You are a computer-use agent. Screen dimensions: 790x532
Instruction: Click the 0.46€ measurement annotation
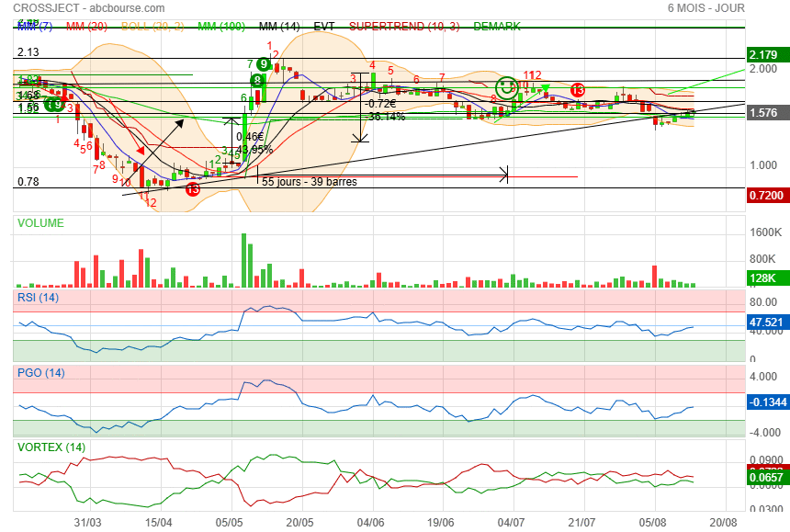[250, 137]
